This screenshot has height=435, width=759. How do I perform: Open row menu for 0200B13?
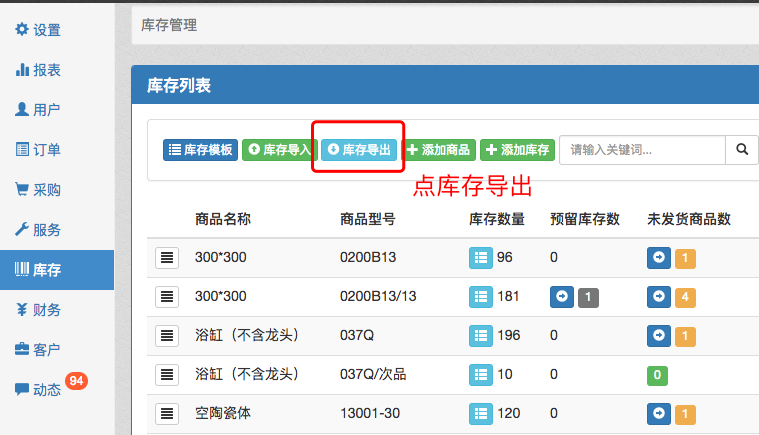click(167, 257)
